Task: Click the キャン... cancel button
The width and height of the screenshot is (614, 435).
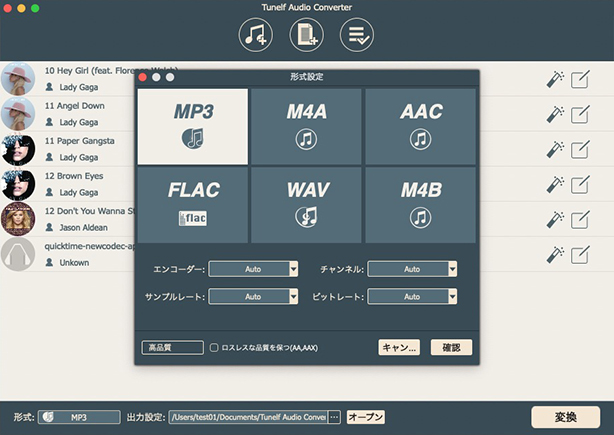Action: tap(399, 347)
